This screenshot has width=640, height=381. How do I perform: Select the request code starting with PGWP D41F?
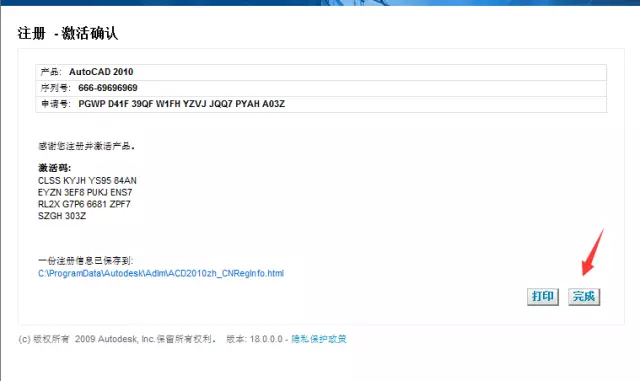(182, 104)
